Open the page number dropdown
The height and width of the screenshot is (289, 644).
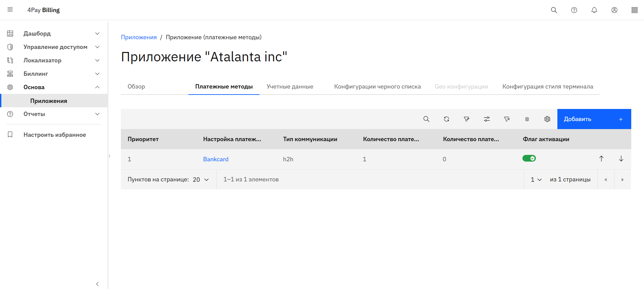click(x=536, y=180)
